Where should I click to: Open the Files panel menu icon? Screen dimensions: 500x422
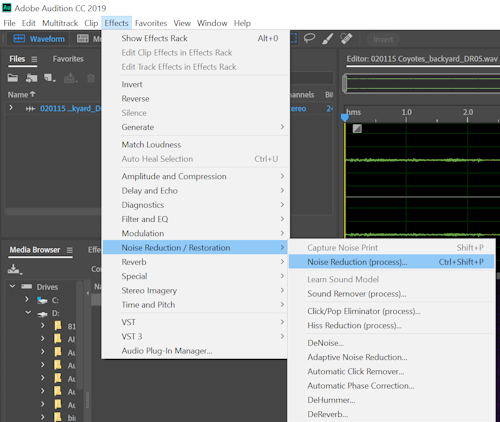pos(34,59)
